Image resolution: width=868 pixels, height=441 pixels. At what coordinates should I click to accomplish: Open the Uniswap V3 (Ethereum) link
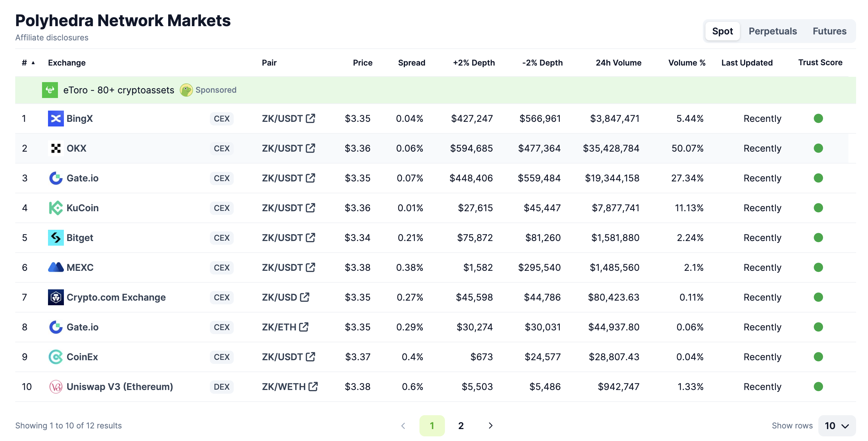pyautogui.click(x=120, y=386)
